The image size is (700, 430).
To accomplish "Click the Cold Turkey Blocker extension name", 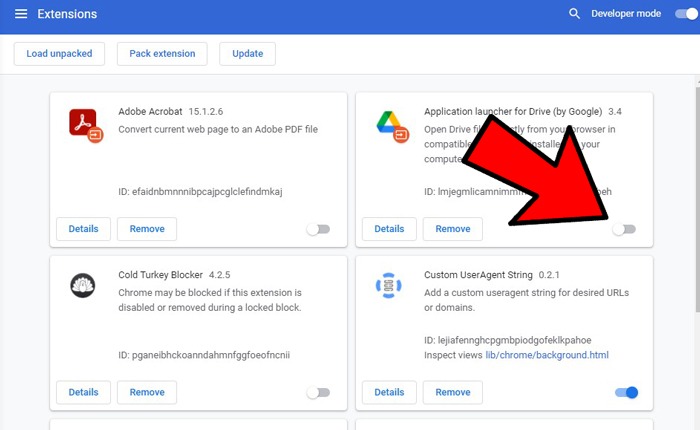I will [160, 275].
